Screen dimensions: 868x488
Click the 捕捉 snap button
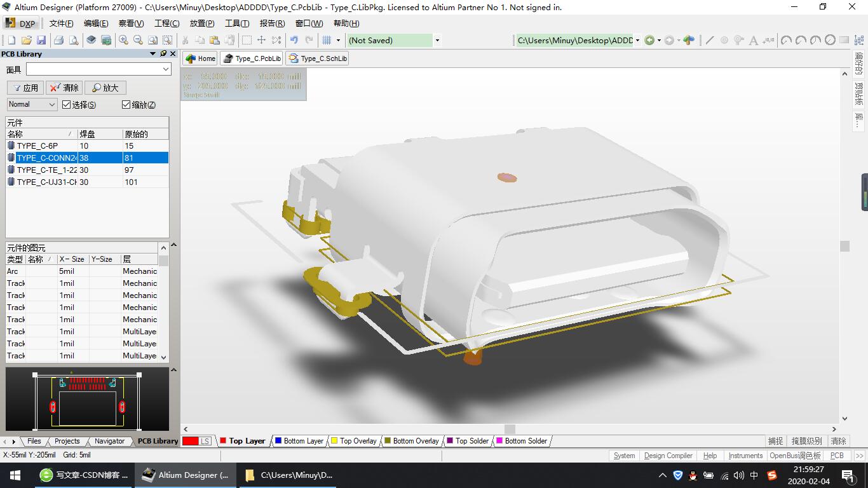click(x=776, y=441)
